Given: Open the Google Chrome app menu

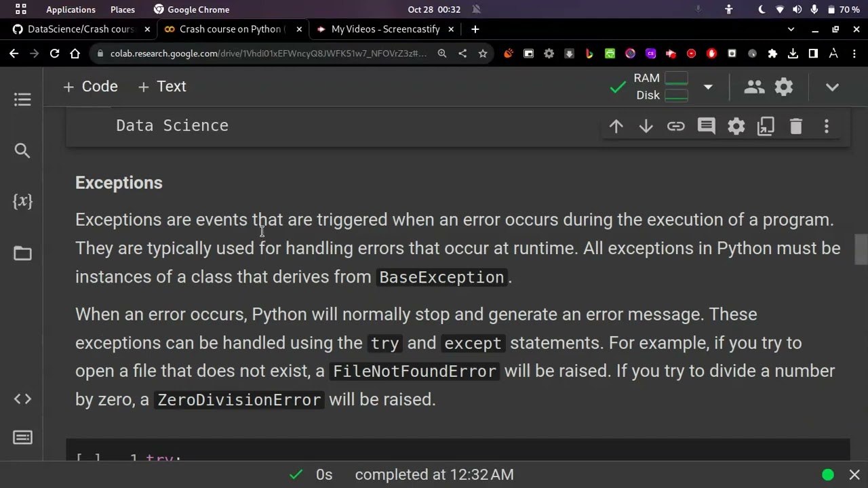Looking at the screenshot, I should click(x=191, y=9).
